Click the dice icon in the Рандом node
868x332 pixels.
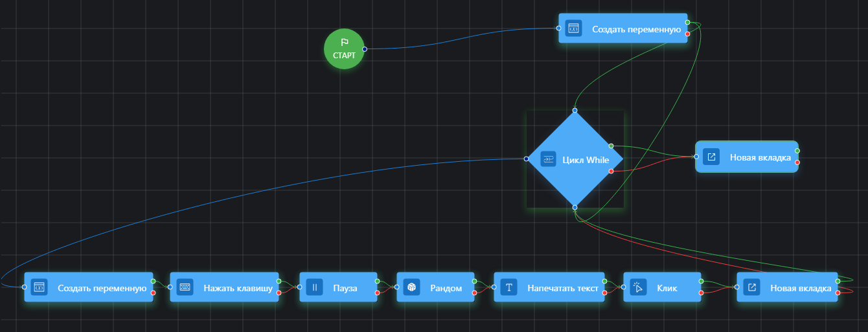411,287
